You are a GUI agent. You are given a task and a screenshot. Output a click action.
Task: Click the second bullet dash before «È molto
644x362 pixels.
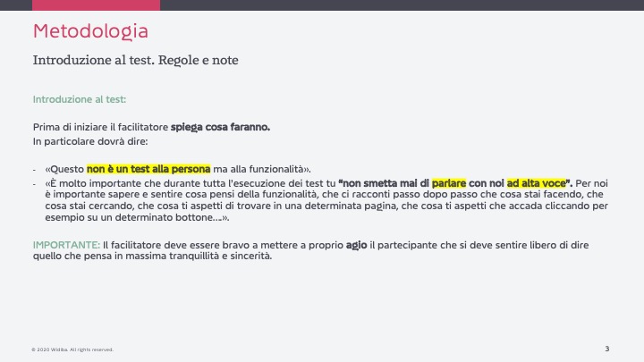point(35,184)
